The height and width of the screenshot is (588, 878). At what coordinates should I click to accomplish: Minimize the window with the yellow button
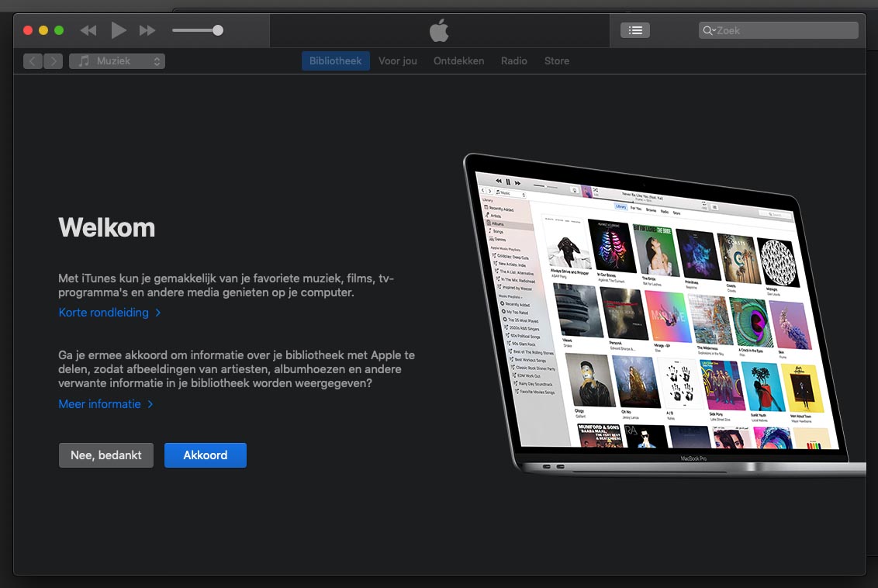pyautogui.click(x=43, y=30)
